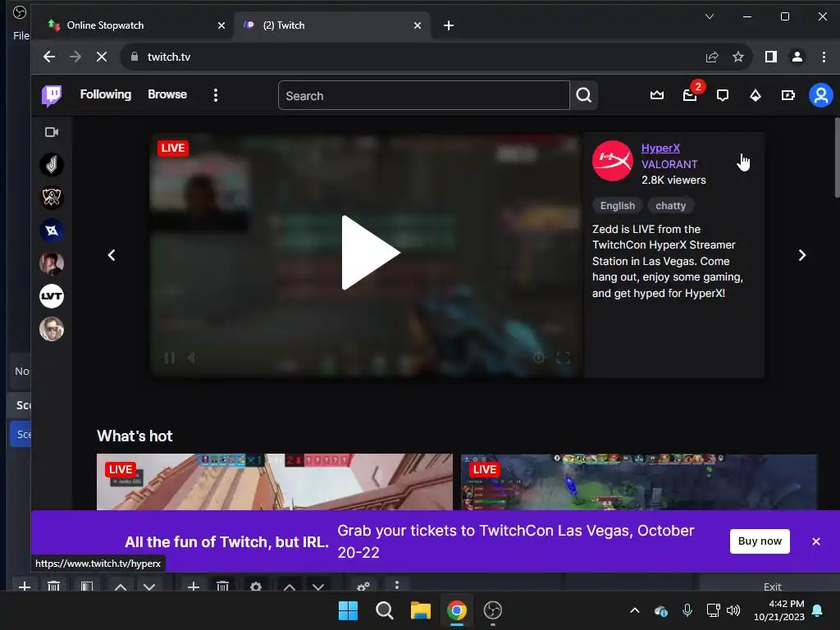The image size is (840, 630).
Task: Go to previous featured stream
Action: pyautogui.click(x=112, y=255)
